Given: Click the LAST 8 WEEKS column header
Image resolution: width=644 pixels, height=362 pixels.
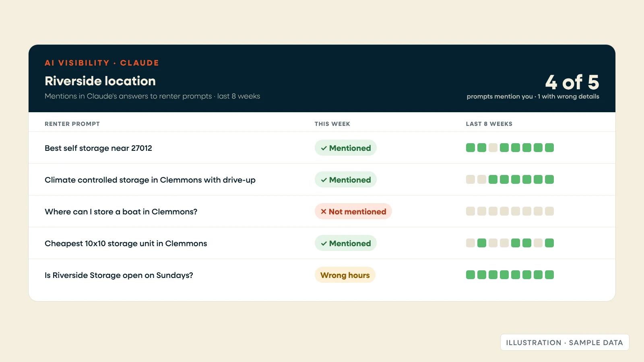Looking at the screenshot, I should [x=489, y=124].
